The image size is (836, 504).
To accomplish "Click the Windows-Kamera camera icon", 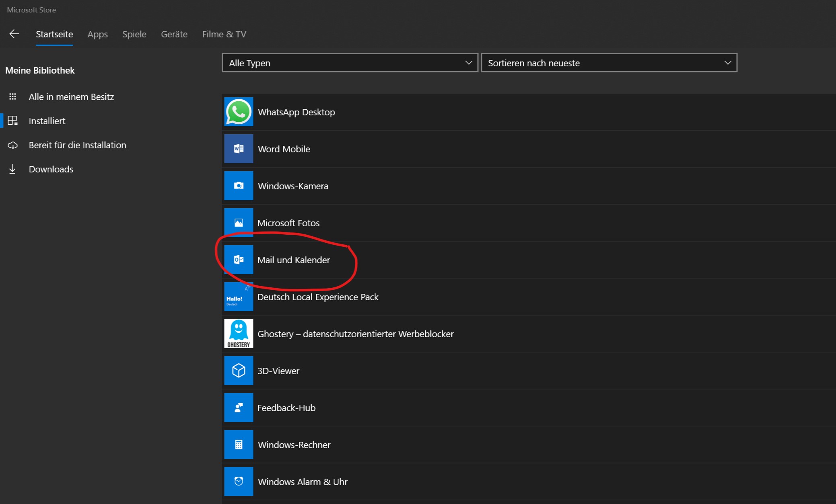I will click(x=239, y=186).
